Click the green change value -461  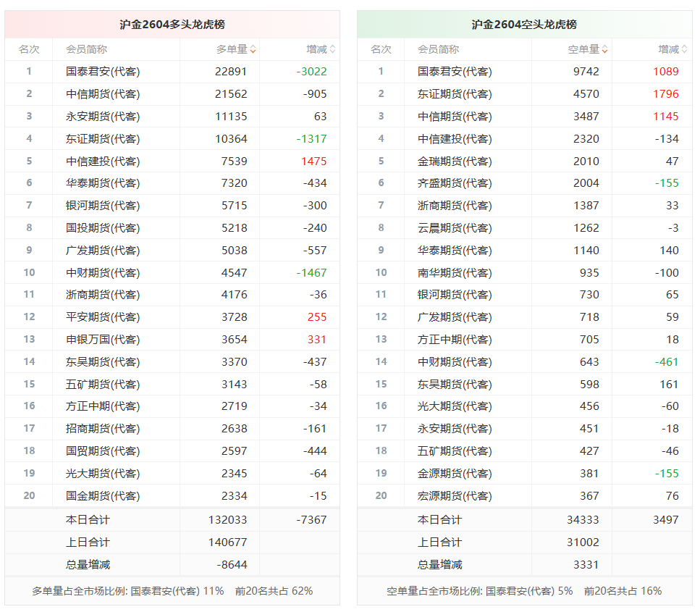click(667, 362)
